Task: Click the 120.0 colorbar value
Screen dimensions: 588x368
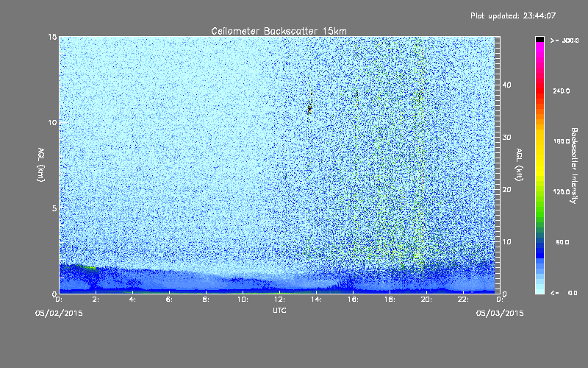Action: [562, 192]
